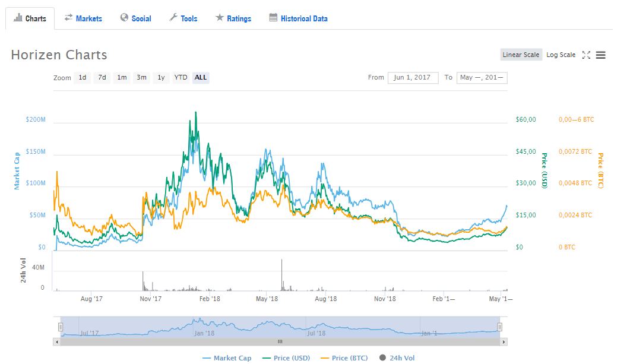Click the May '18 x-axis label
Image resolution: width=630 pixels, height=364 pixels.
pos(267,299)
